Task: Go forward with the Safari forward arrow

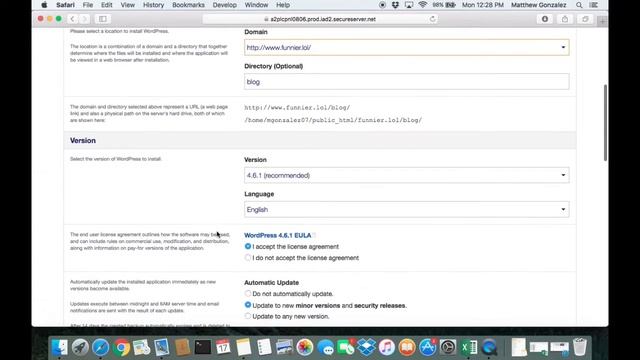Action: 85,19
